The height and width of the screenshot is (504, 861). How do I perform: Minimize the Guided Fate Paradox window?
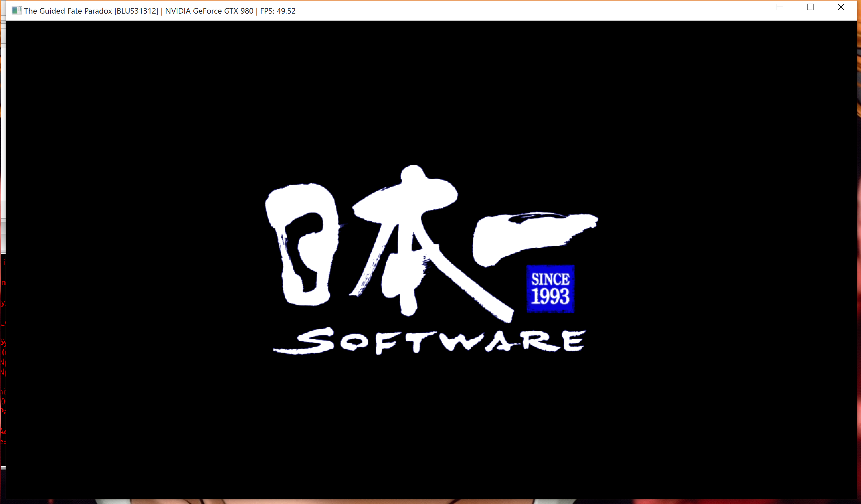780,7
